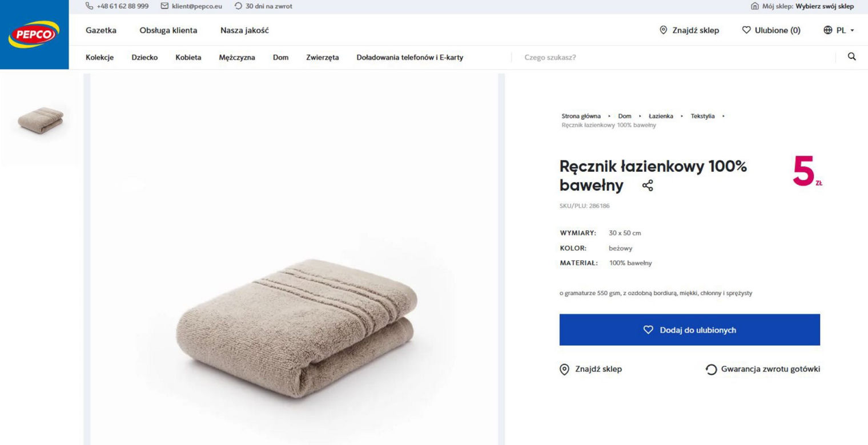This screenshot has width=868, height=445.
Task: Click the Tekstylia breadcrumb
Action: (x=702, y=116)
